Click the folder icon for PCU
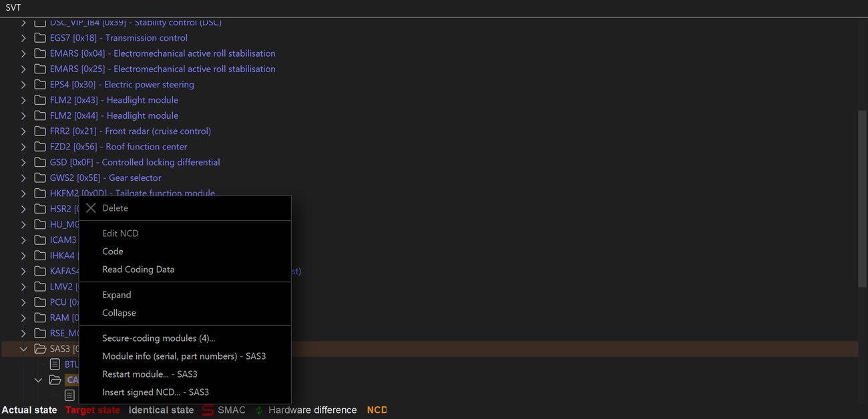This screenshot has height=419, width=868. (40, 302)
